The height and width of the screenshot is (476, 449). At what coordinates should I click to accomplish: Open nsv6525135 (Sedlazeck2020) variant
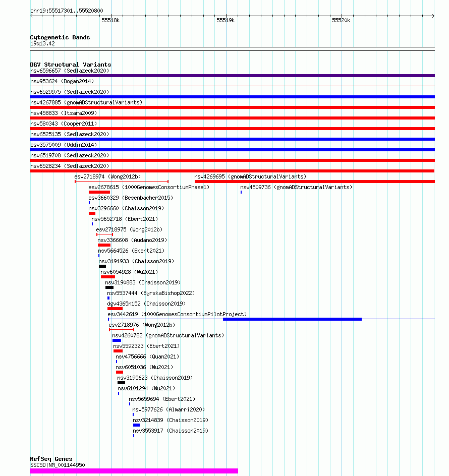point(70,134)
